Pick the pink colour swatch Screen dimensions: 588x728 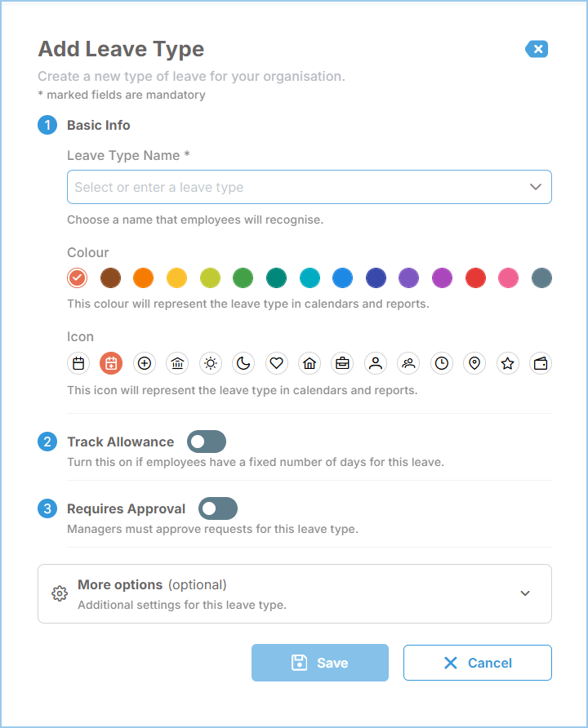point(508,278)
